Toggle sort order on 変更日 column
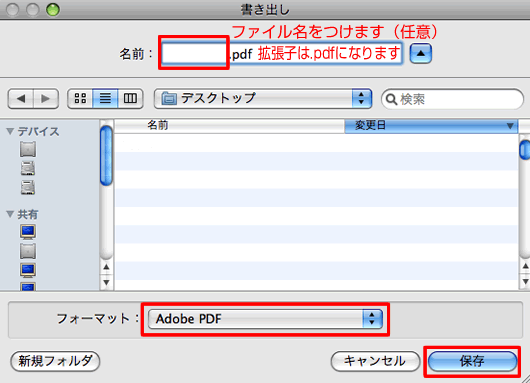This screenshot has width=530, height=383. [x=431, y=126]
